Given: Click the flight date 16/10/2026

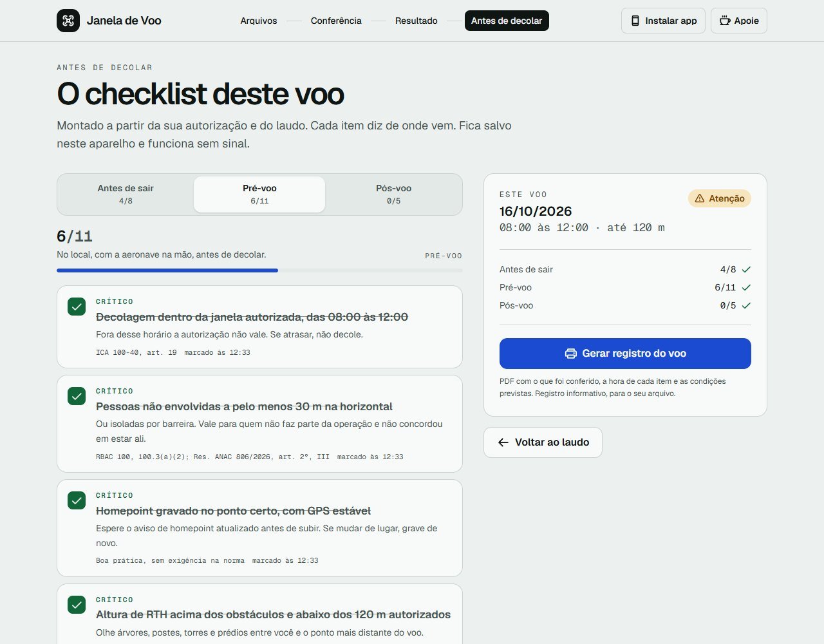Looking at the screenshot, I should pyautogui.click(x=536, y=211).
